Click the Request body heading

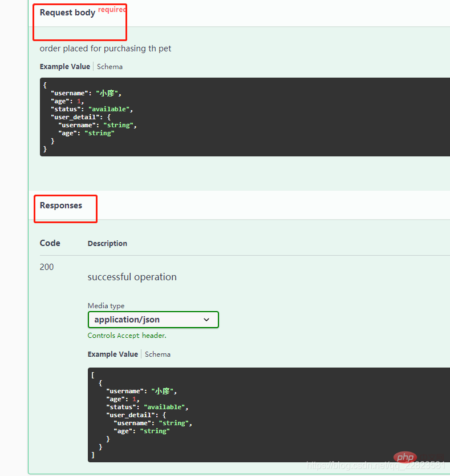click(x=68, y=13)
